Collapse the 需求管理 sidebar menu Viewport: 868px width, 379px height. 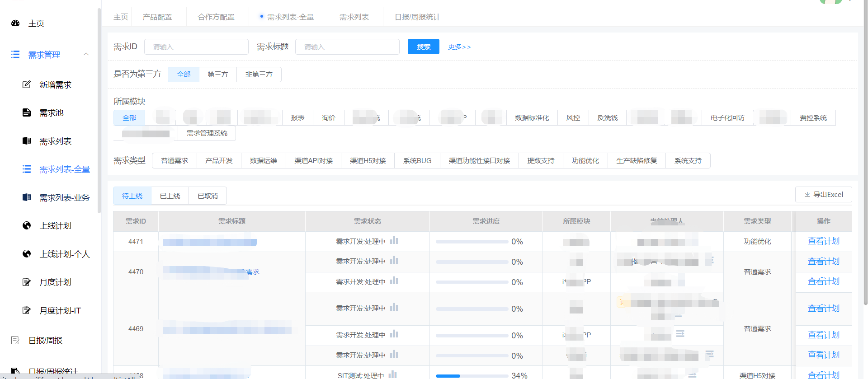click(86, 54)
